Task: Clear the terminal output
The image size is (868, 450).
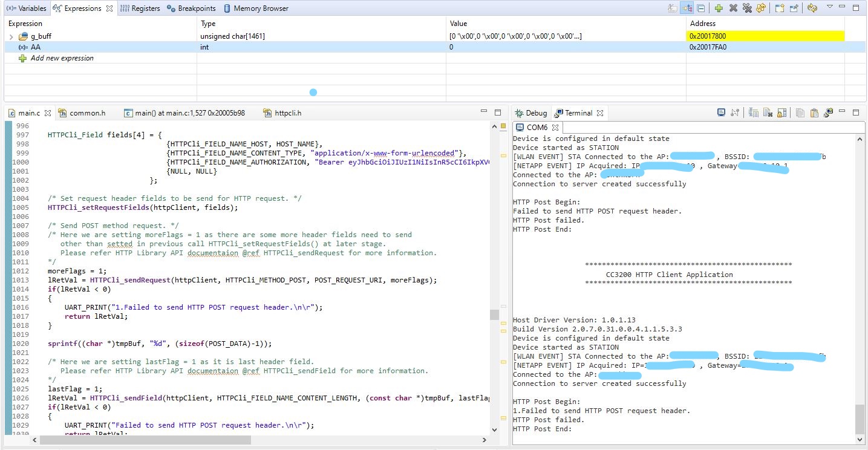Action: pyautogui.click(x=768, y=112)
